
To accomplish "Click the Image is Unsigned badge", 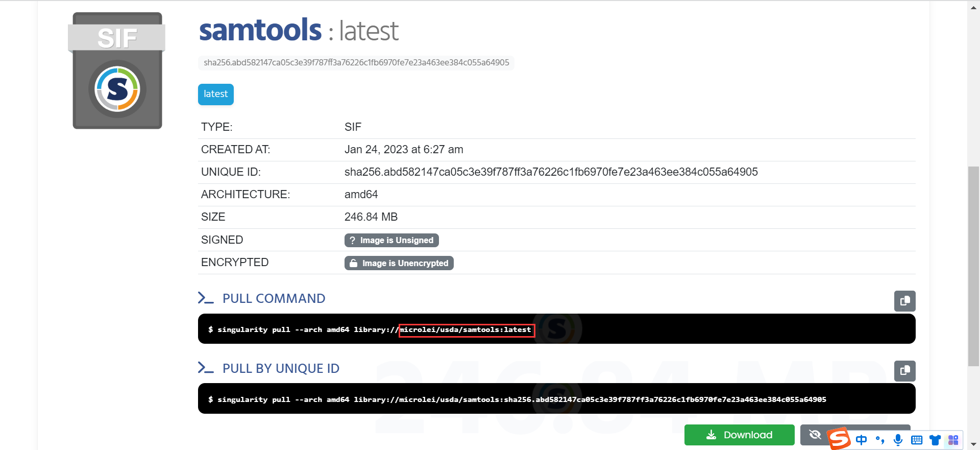I will (391, 240).
